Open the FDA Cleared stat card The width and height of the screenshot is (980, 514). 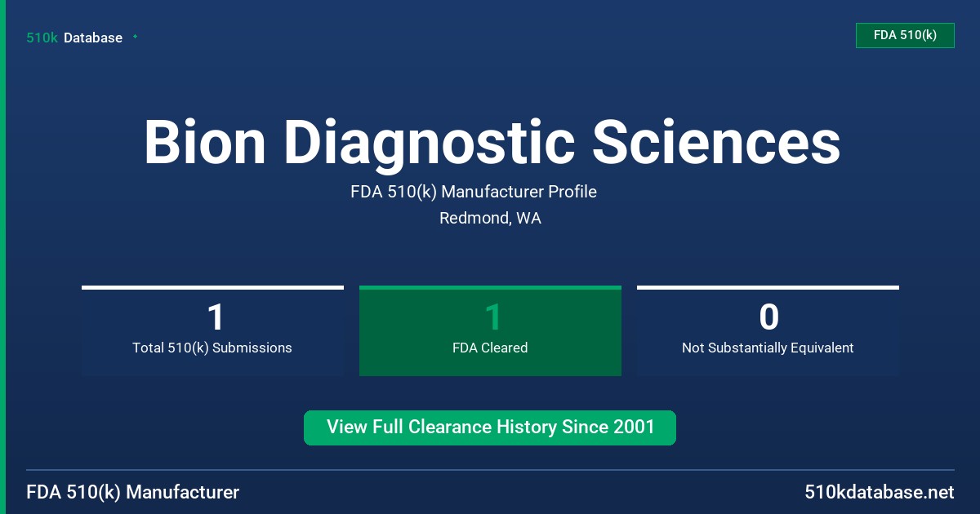pos(490,331)
